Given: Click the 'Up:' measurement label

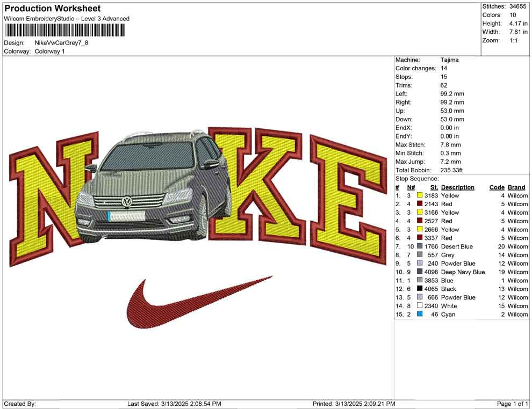Looking at the screenshot, I should coord(400,111).
